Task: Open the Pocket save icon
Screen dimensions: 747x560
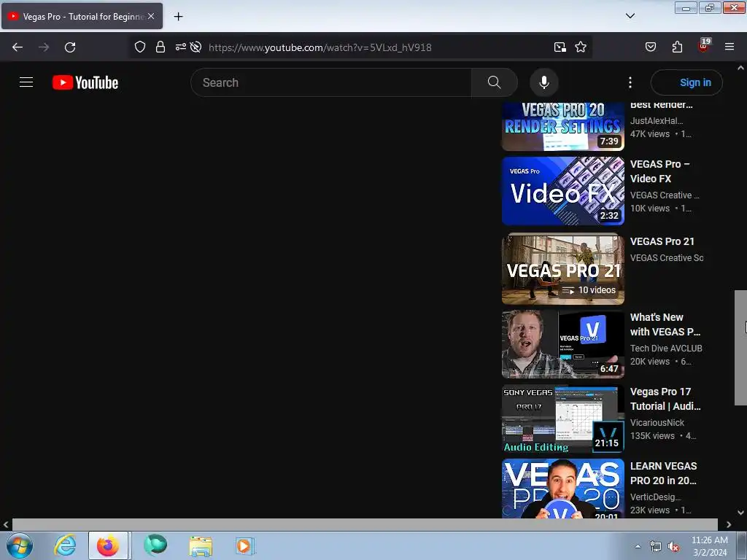Action: [650, 47]
